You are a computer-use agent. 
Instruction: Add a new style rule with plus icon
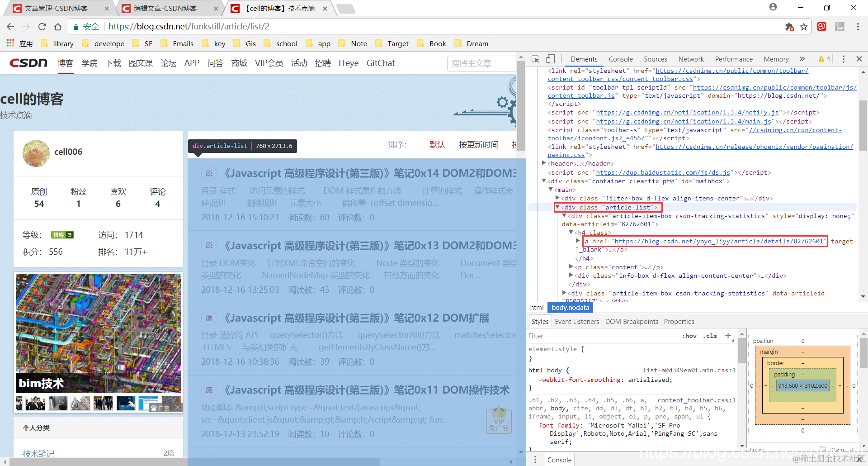(x=728, y=336)
